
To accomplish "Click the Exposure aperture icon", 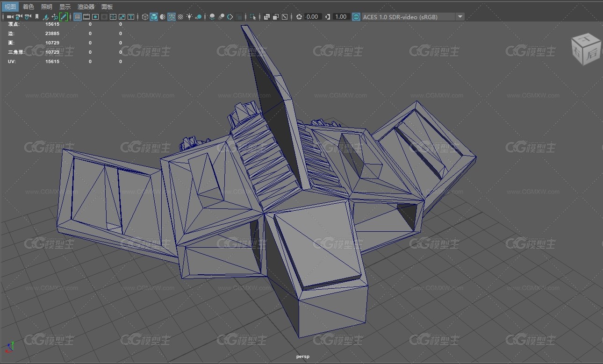I will click(x=299, y=17).
